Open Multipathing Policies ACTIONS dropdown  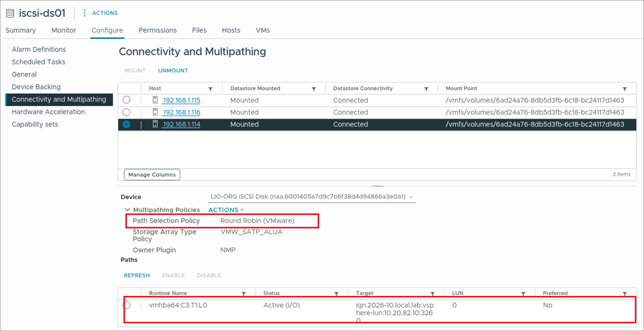(x=226, y=210)
